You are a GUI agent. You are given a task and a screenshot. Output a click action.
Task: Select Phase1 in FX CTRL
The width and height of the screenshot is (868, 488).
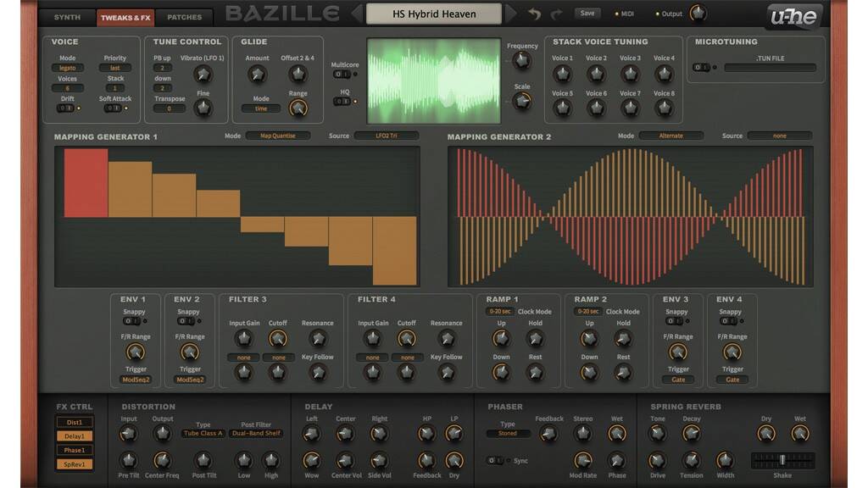point(75,450)
